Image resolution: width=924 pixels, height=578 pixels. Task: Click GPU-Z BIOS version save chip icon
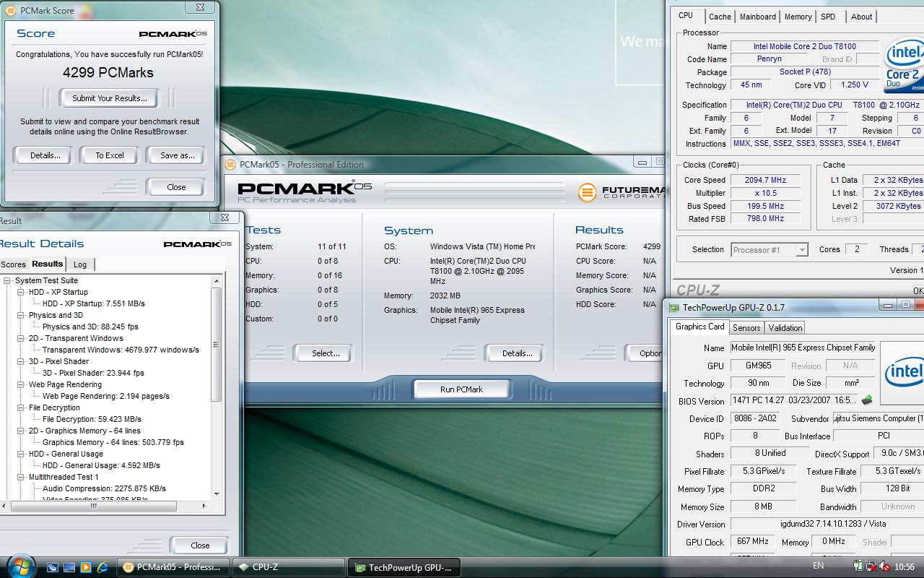(867, 400)
